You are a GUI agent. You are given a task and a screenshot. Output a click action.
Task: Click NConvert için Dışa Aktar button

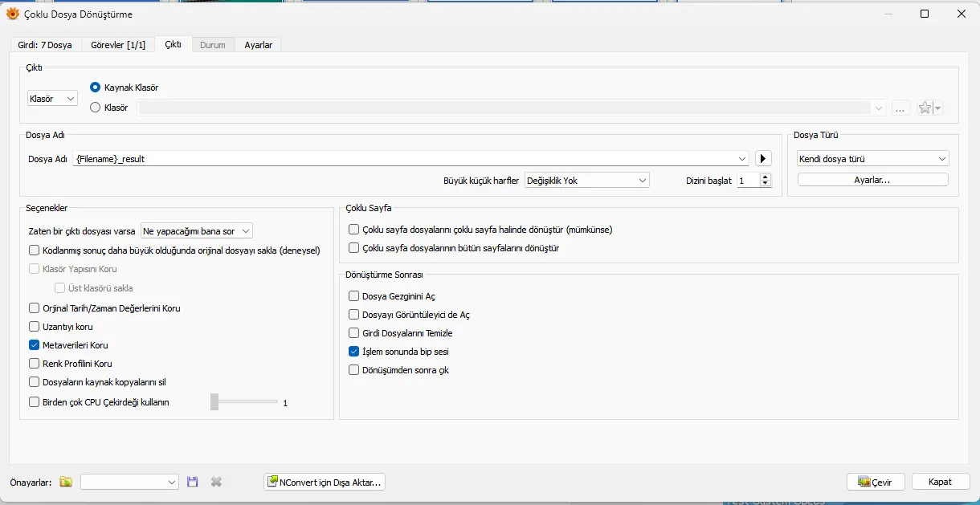[325, 482]
